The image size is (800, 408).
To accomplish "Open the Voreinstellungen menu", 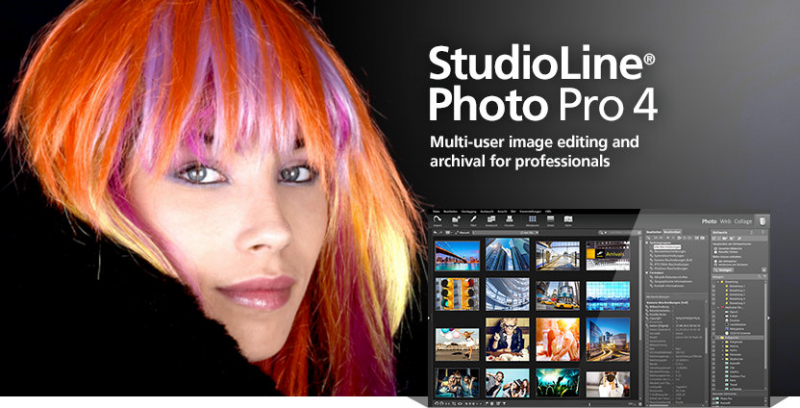I will (x=530, y=212).
